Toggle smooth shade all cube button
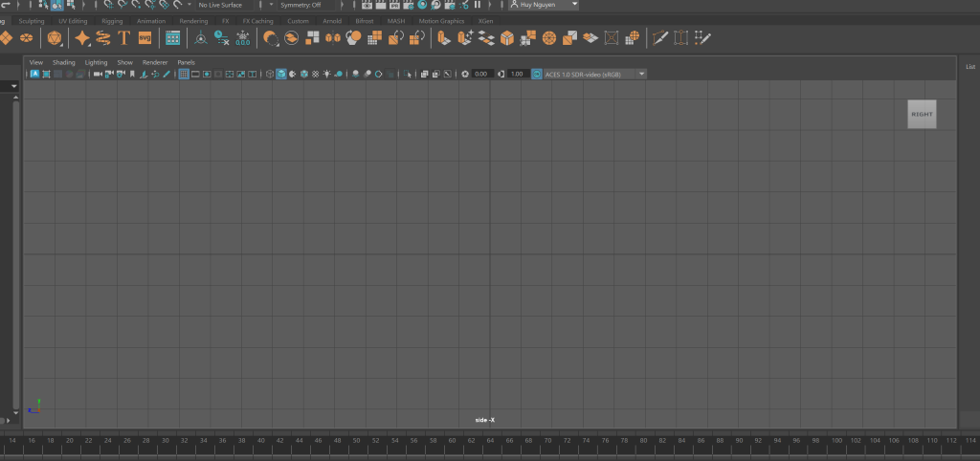The width and height of the screenshot is (980, 461). tap(281, 74)
